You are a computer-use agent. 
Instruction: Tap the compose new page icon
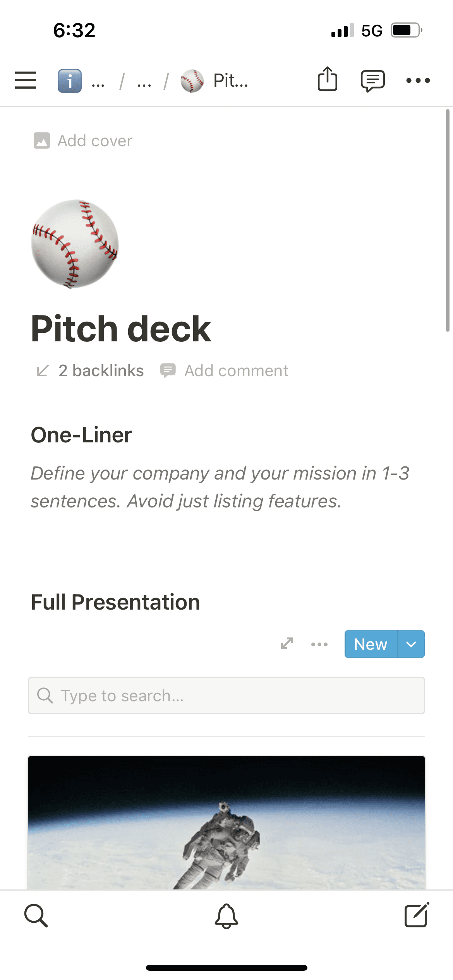pyautogui.click(x=417, y=915)
